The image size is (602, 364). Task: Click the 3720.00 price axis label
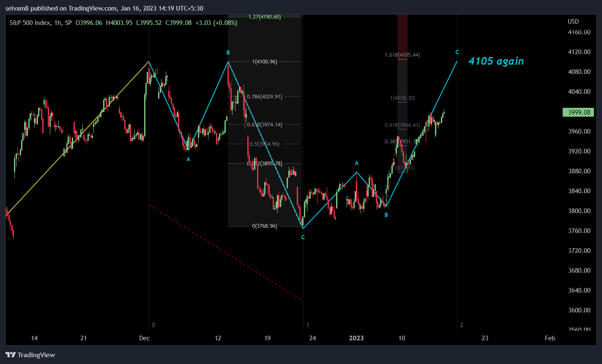click(x=579, y=251)
